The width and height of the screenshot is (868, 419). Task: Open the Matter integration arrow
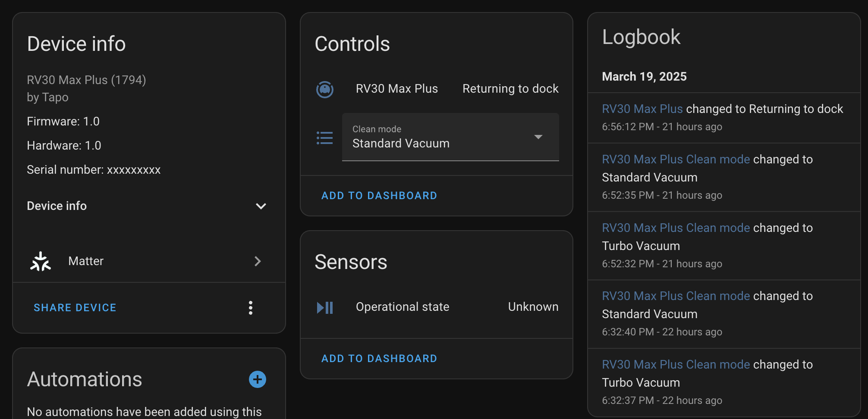click(x=258, y=261)
